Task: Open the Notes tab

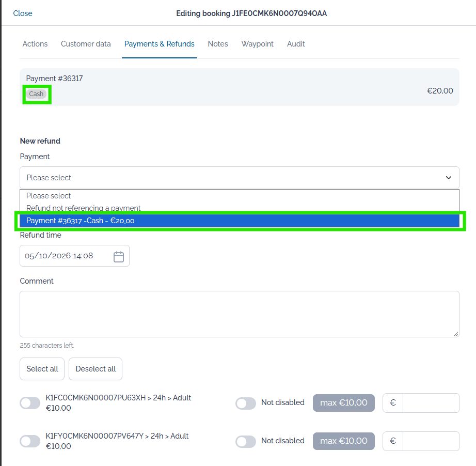Action: point(218,44)
